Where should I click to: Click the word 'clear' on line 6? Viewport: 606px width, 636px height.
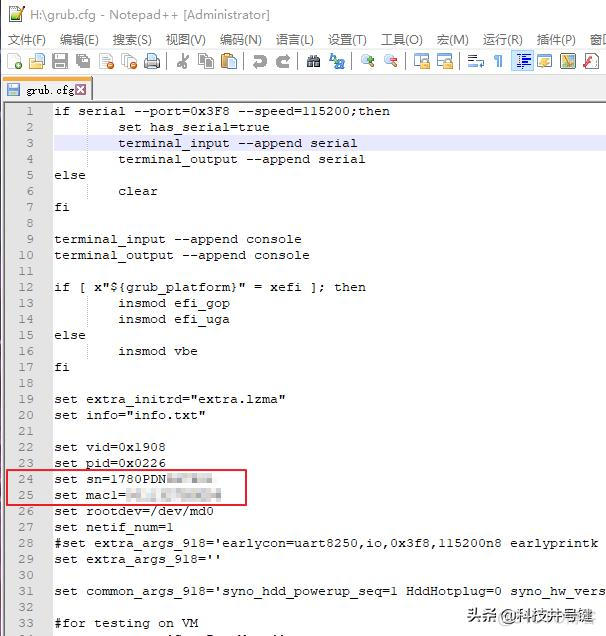click(x=138, y=191)
